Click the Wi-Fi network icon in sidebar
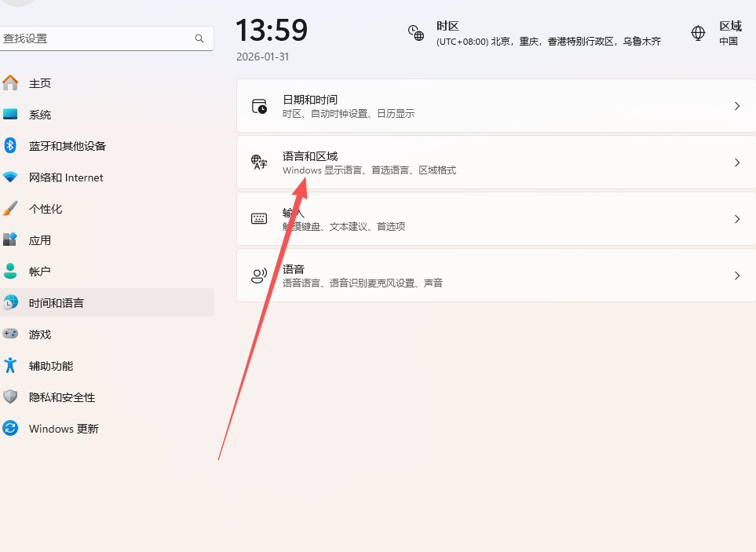Screen dimensions: 756x552 point(10,177)
